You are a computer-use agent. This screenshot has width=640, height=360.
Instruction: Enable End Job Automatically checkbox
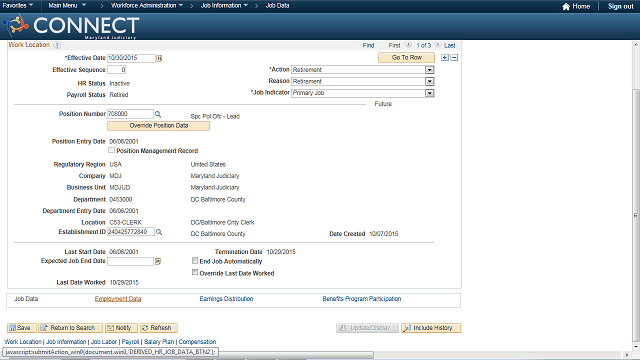point(195,260)
